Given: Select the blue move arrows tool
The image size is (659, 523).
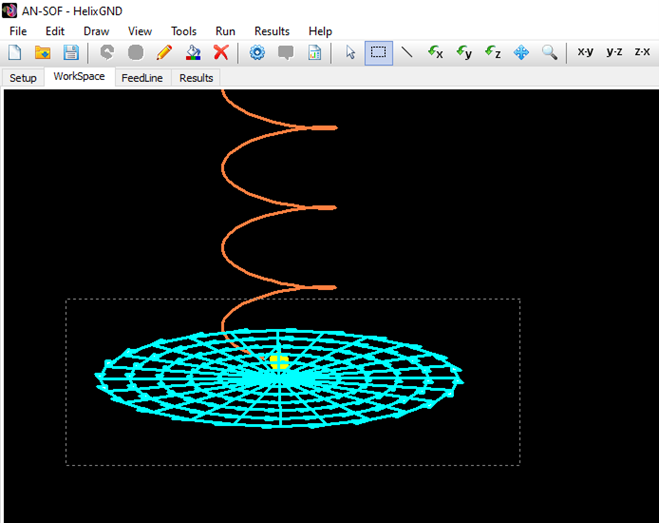Looking at the screenshot, I should [x=521, y=53].
